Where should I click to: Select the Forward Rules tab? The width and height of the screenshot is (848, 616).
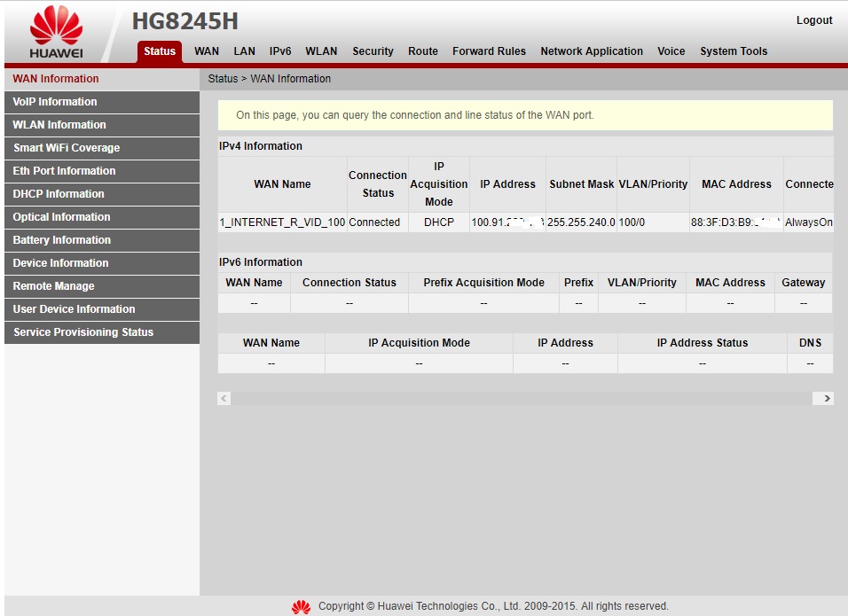click(x=489, y=51)
